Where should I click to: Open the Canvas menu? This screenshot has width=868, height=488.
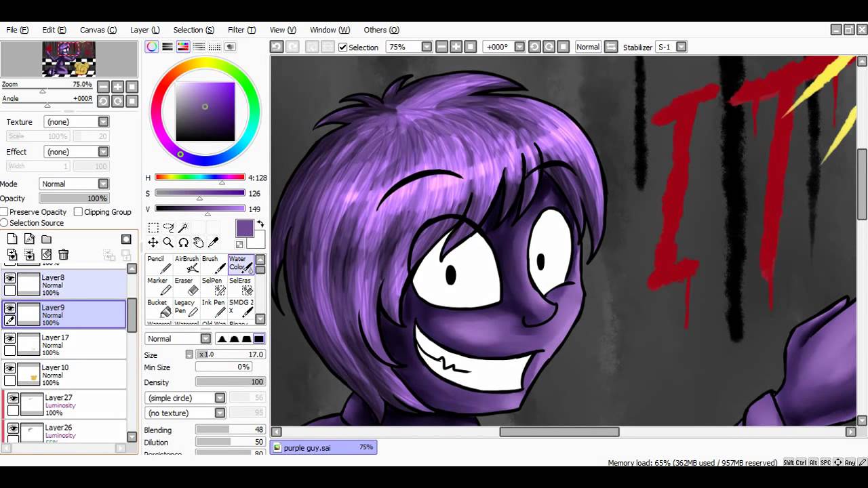click(98, 30)
